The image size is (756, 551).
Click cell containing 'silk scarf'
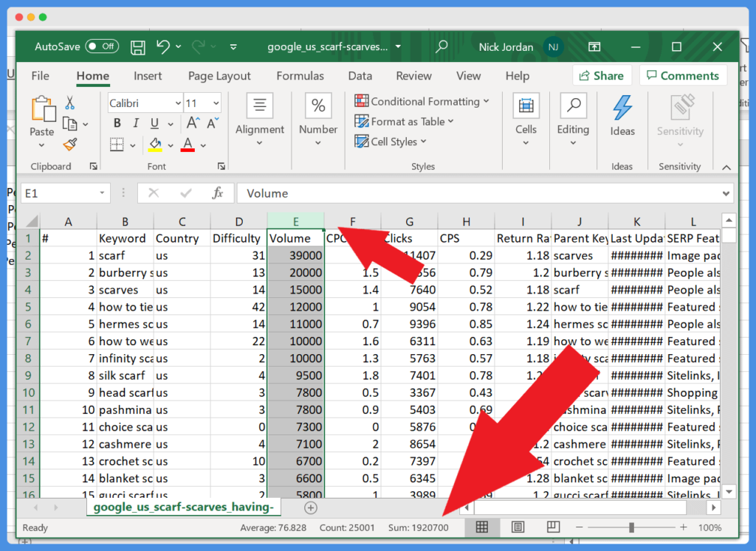125,375
